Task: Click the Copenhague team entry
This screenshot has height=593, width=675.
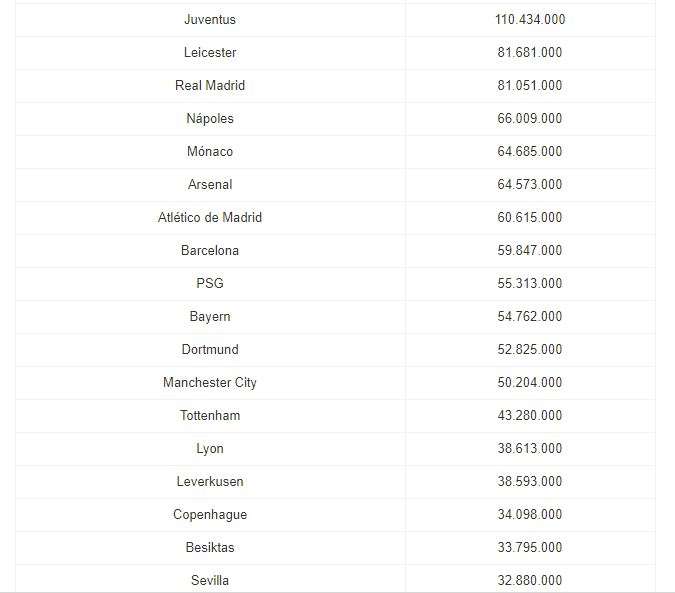Action: point(210,514)
